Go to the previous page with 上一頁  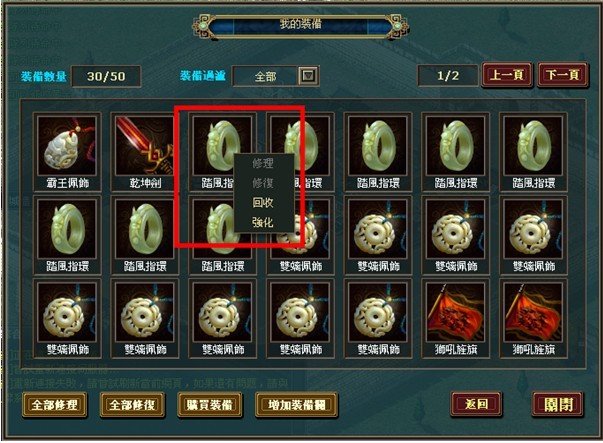click(507, 75)
